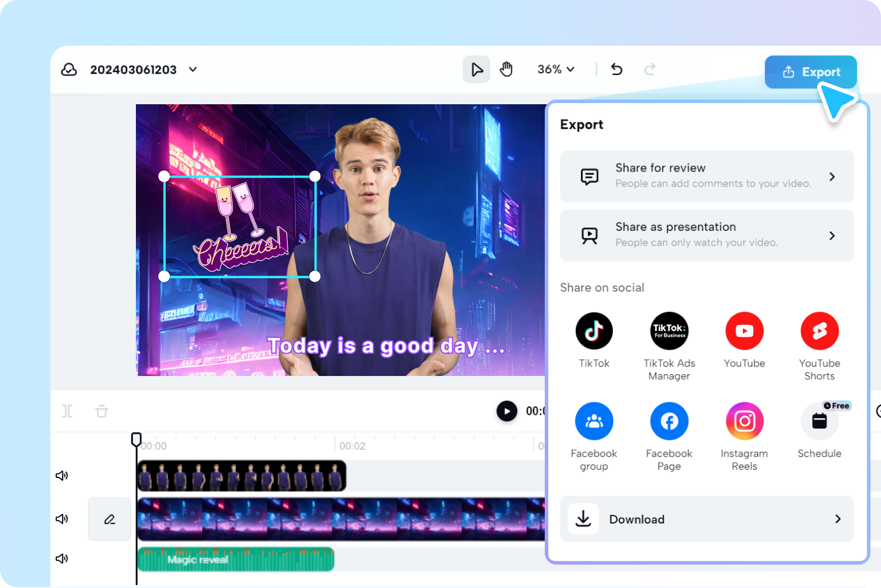Select the Magic reveal audio clip
Image resolution: width=881 pixels, height=588 pixels.
[x=235, y=559]
